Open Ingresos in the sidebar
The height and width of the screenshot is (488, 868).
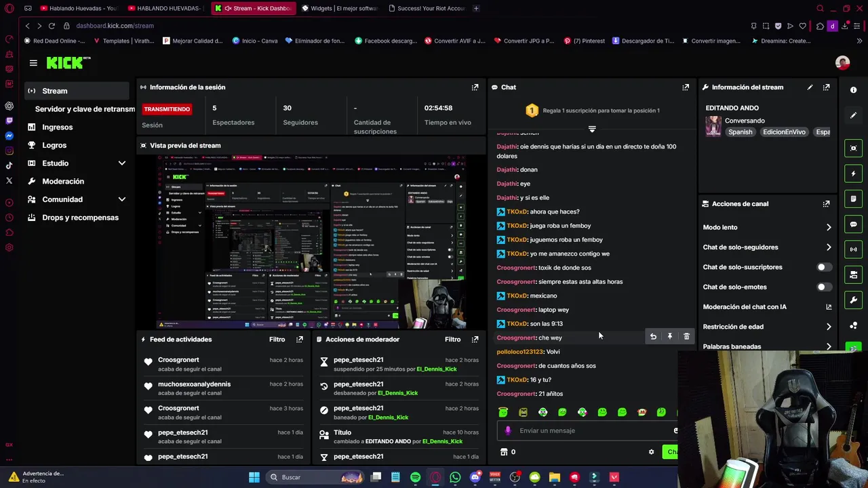pyautogui.click(x=57, y=127)
